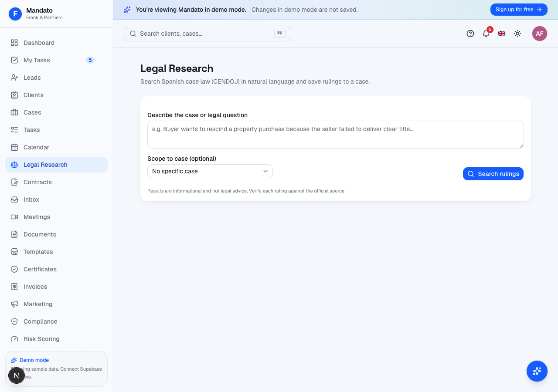
Task: Click the Risk Scoring gauge icon
Action: click(x=14, y=339)
